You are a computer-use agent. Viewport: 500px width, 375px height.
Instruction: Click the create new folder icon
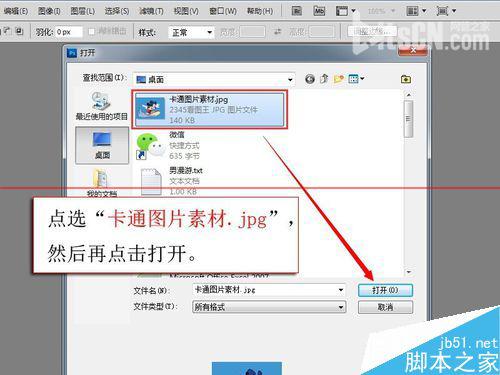[x=339, y=79]
